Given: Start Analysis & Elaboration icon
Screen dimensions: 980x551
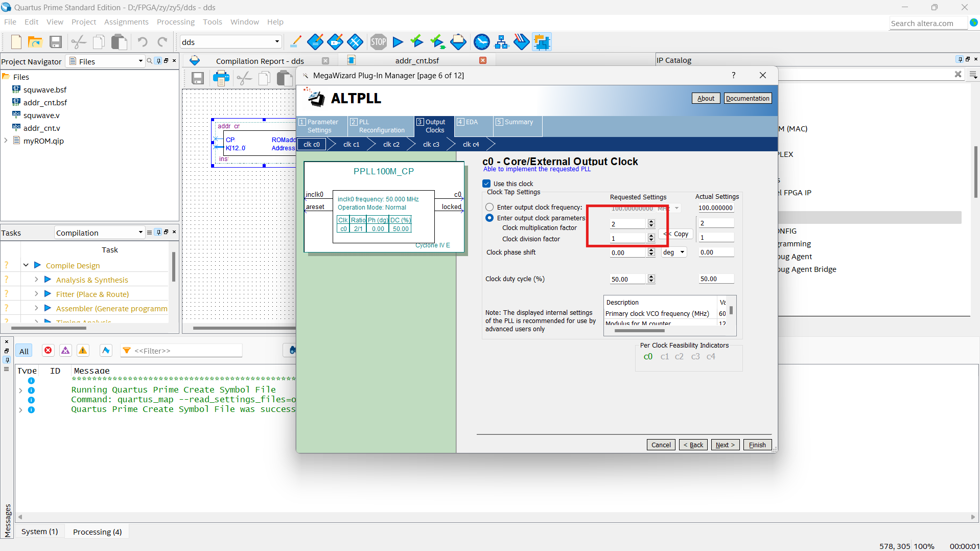Looking at the screenshot, I should tap(417, 42).
